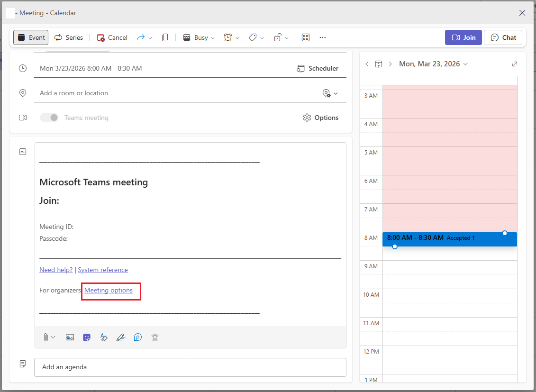Click the draw signature pen icon
Viewport: 536px width, 392px height.
121,337
